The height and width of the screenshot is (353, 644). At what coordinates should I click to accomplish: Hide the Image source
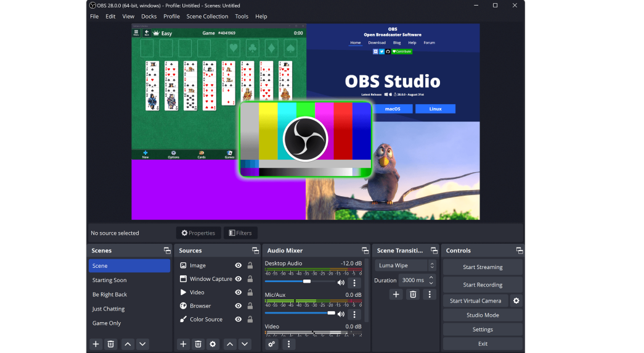click(238, 265)
